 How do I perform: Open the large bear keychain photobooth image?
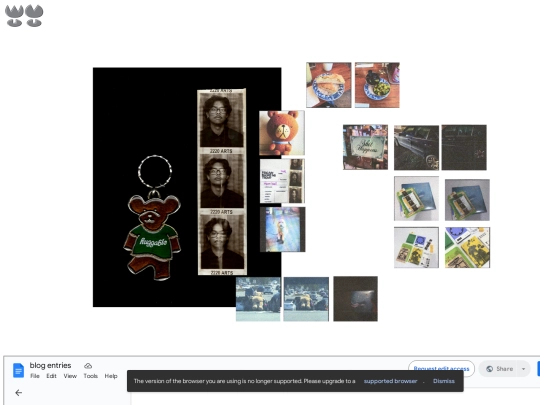pos(187,187)
